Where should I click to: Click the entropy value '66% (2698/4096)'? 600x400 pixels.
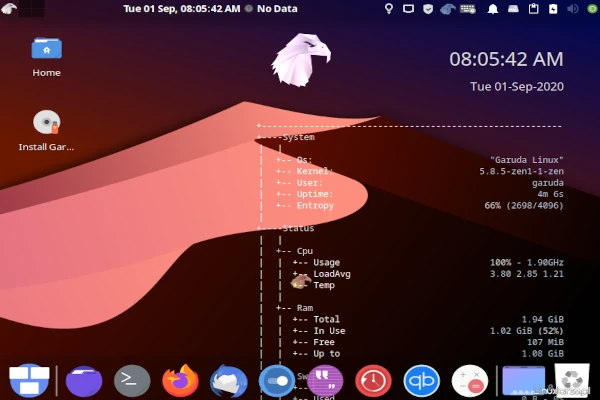tap(524, 206)
